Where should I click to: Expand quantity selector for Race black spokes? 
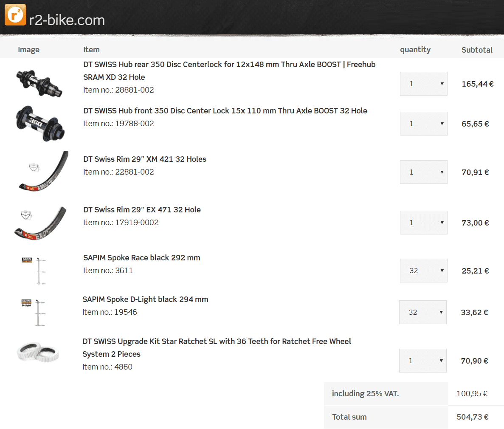pos(423,271)
